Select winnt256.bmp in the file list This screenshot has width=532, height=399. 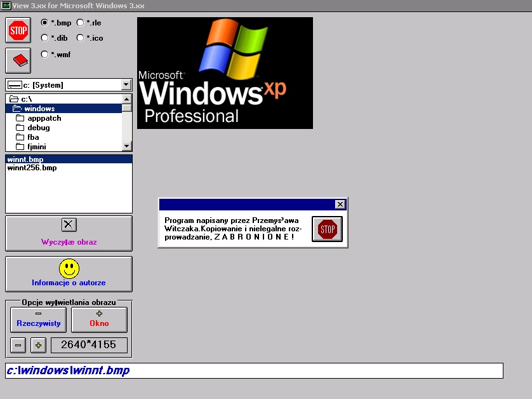(69, 168)
